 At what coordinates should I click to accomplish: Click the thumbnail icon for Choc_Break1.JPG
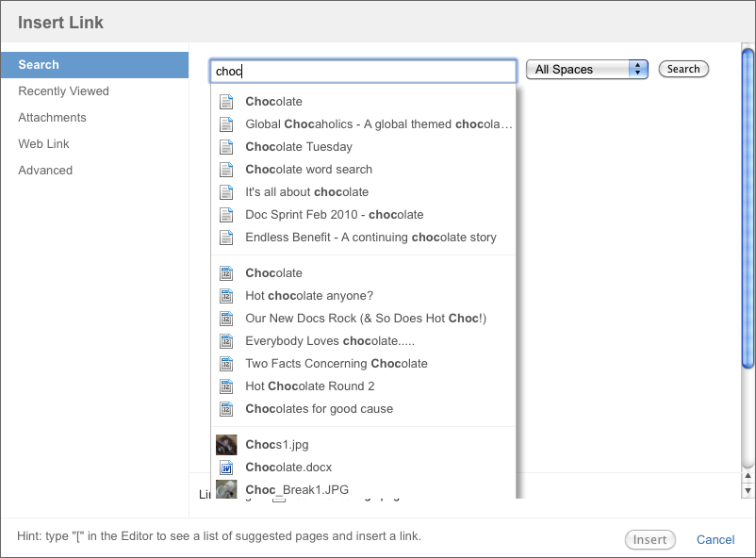(x=226, y=489)
